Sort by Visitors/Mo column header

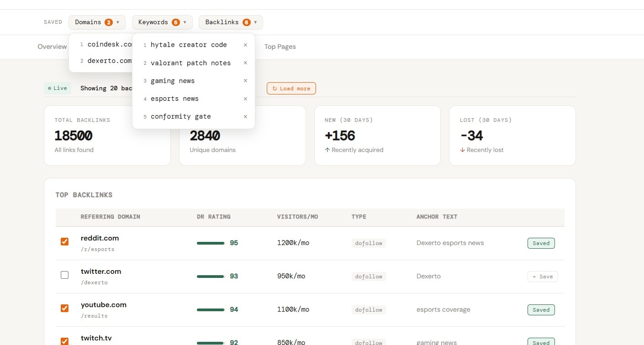pyautogui.click(x=298, y=217)
